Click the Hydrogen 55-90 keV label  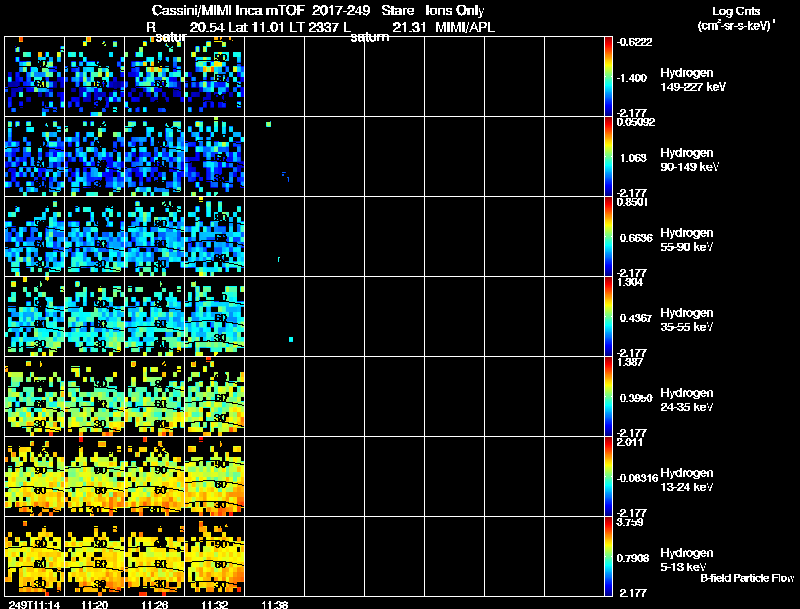(687, 240)
